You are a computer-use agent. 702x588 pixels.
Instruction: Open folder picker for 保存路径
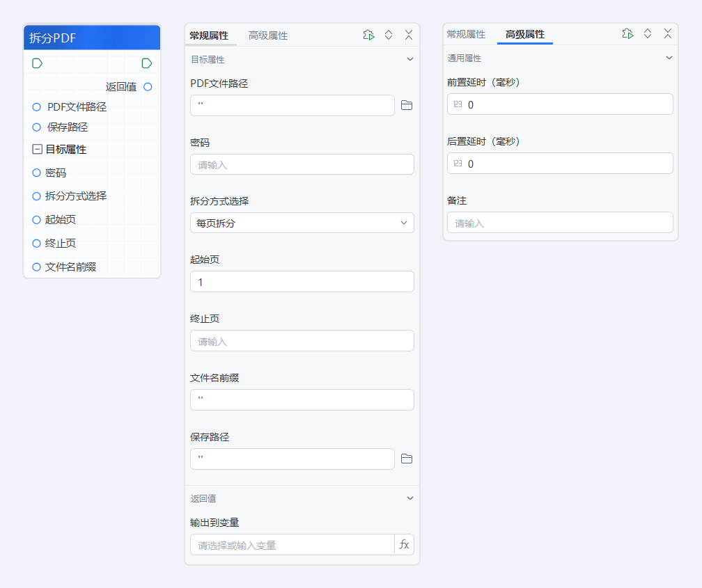click(x=406, y=459)
